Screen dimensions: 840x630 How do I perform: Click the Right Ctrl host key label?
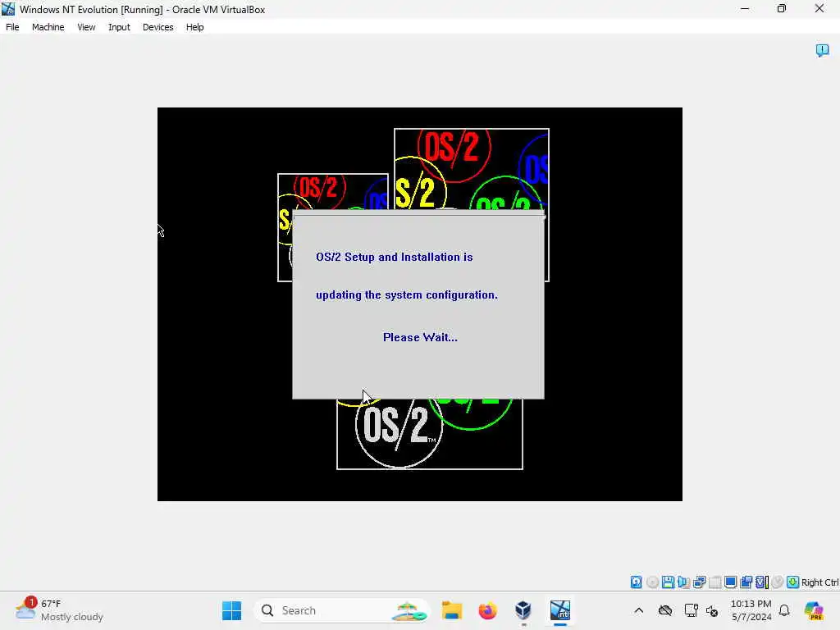819,582
